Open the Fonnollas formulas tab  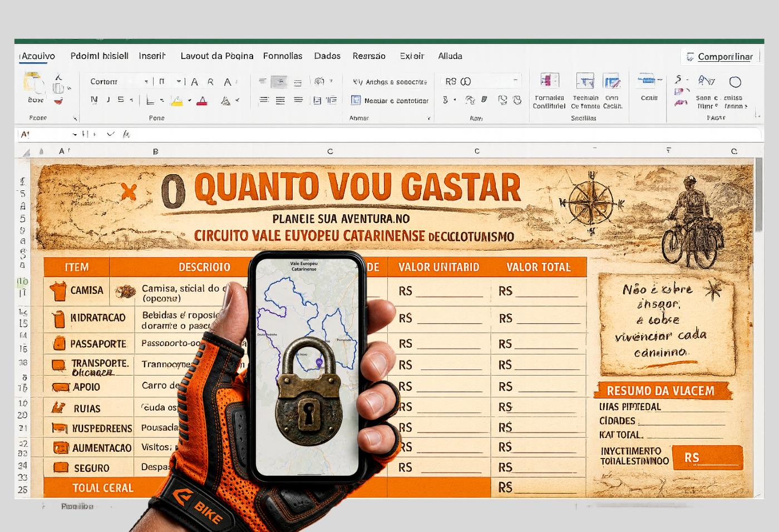click(x=283, y=56)
